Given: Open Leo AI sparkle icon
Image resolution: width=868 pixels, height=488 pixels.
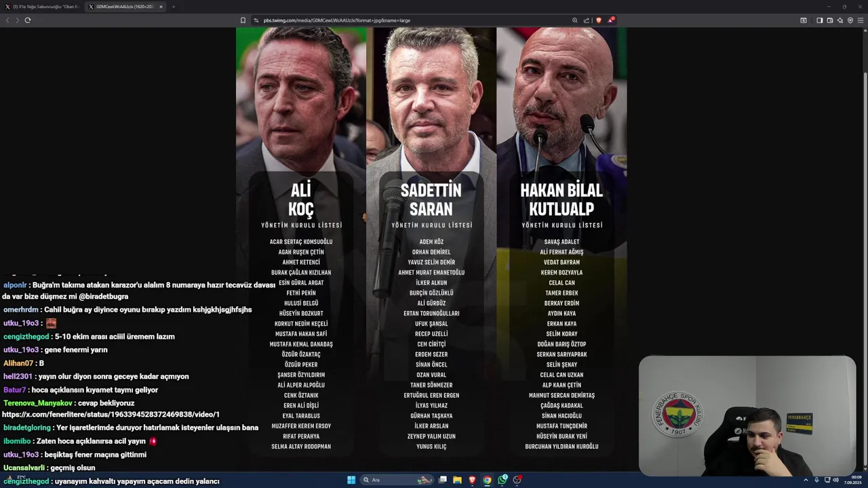Looking at the screenshot, I should (840, 20).
